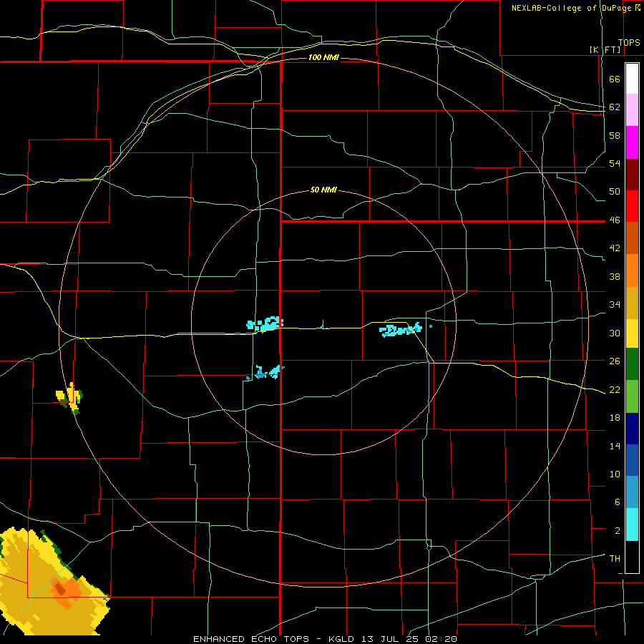Click the 100 NMI range ring label
The width and height of the screenshot is (644, 644).
[x=323, y=57]
